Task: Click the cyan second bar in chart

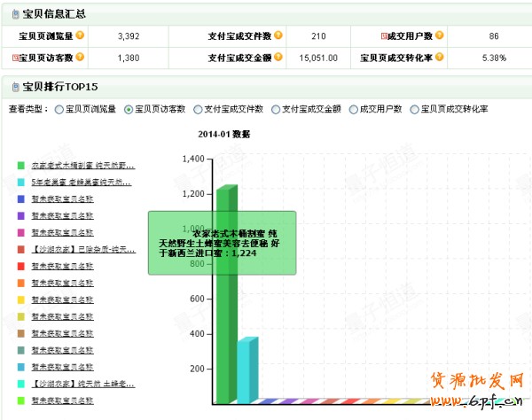Action: 246,370
